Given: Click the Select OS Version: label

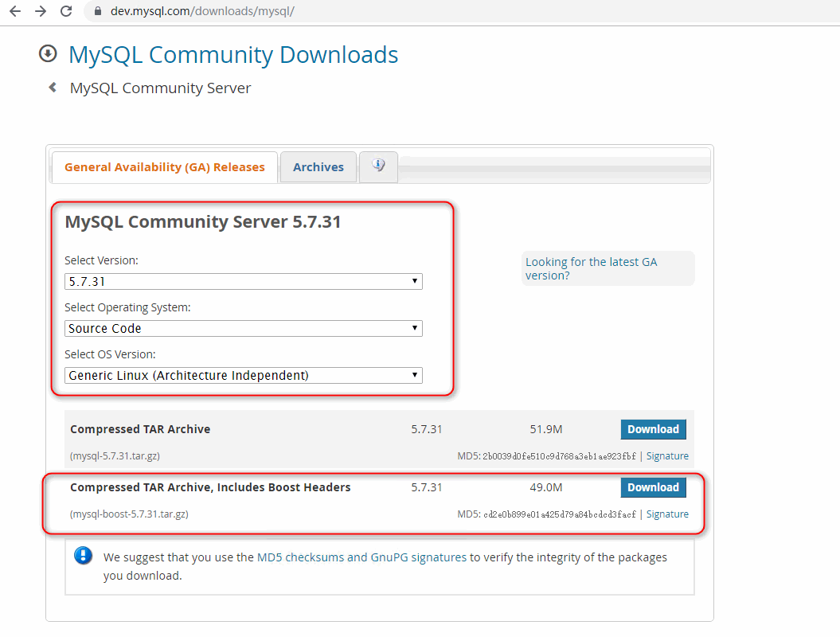Looking at the screenshot, I should [x=110, y=354].
